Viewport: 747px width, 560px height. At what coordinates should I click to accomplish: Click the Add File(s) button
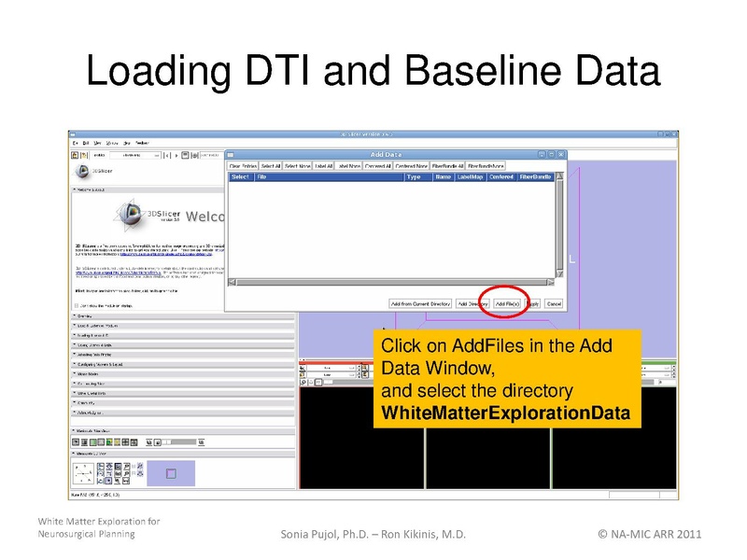(507, 303)
